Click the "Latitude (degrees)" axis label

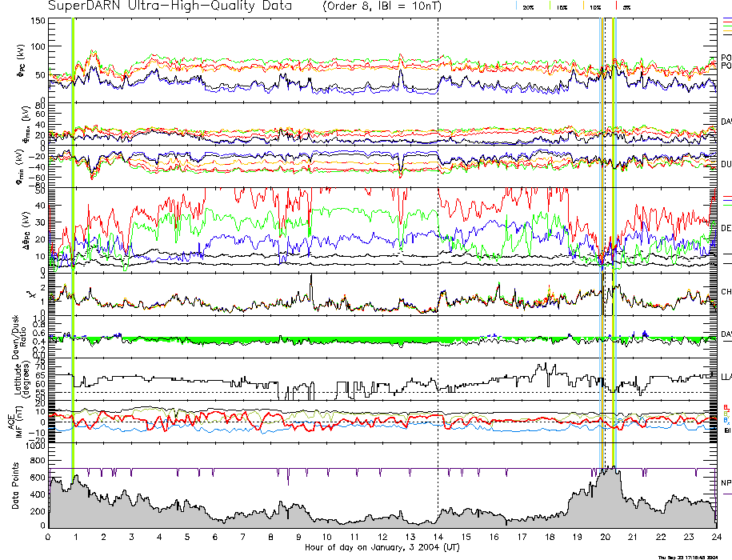coord(22,379)
